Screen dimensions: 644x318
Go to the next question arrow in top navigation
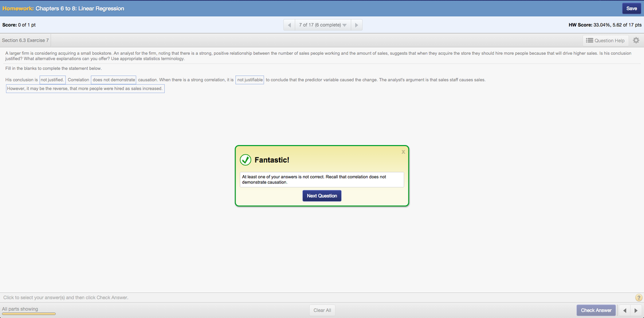tap(356, 25)
